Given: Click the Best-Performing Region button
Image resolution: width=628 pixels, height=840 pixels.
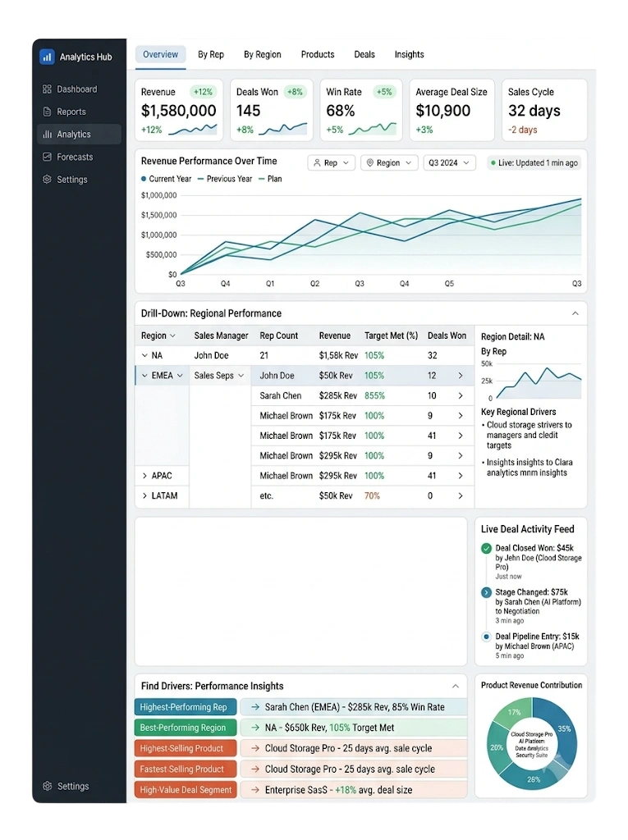Looking at the screenshot, I should click(186, 728).
